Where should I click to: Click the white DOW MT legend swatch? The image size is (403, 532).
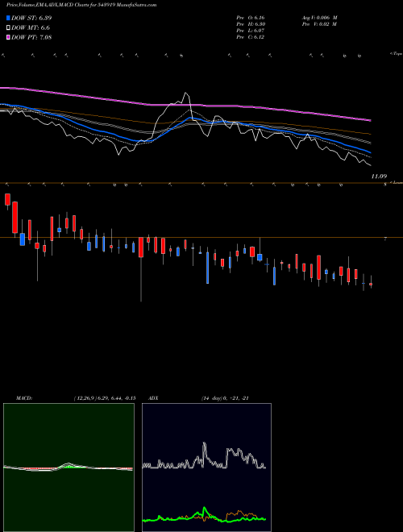(x=8, y=28)
